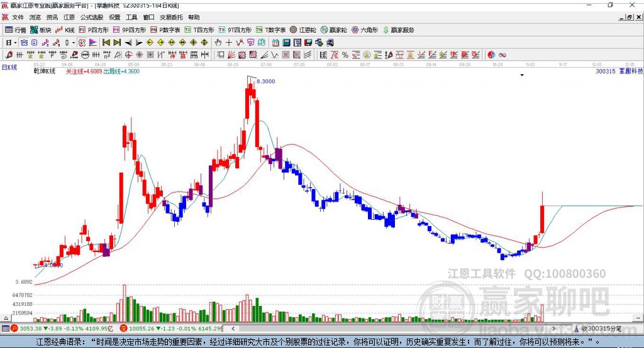Click the colorful flag triangle icon
Viewport: 644px width, 348px height.
pyautogui.click(x=93, y=43)
